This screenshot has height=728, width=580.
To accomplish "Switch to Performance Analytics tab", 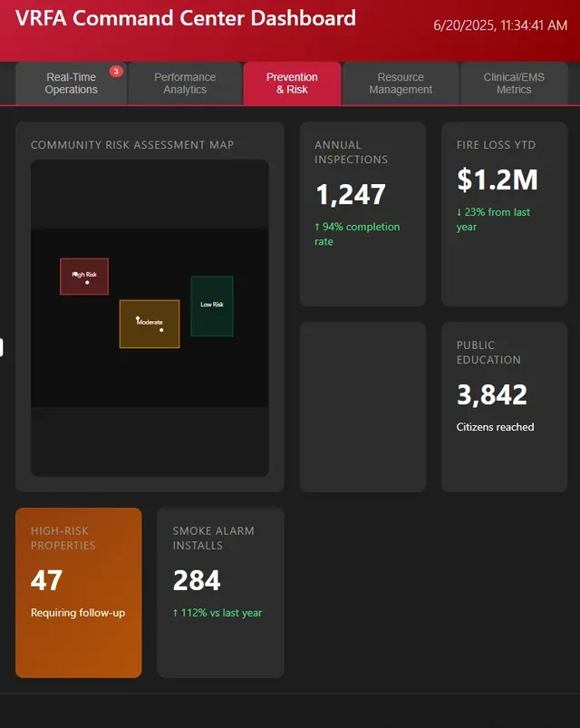I will 185,83.
